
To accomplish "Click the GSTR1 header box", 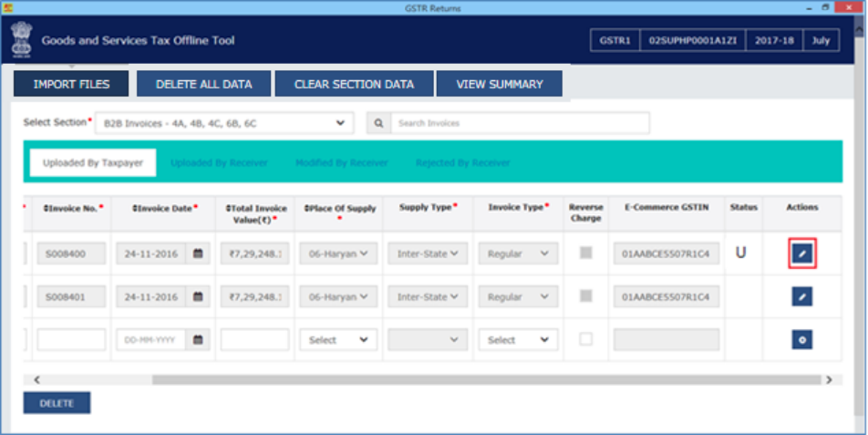I will [x=615, y=40].
